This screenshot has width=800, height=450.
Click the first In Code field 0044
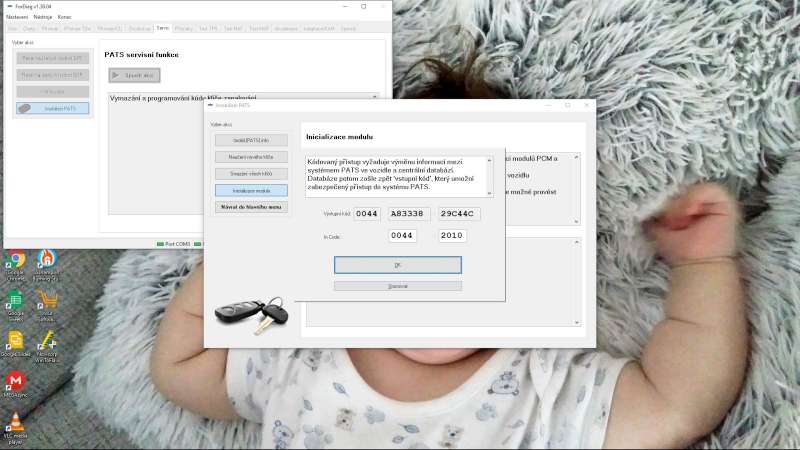pyautogui.click(x=402, y=236)
